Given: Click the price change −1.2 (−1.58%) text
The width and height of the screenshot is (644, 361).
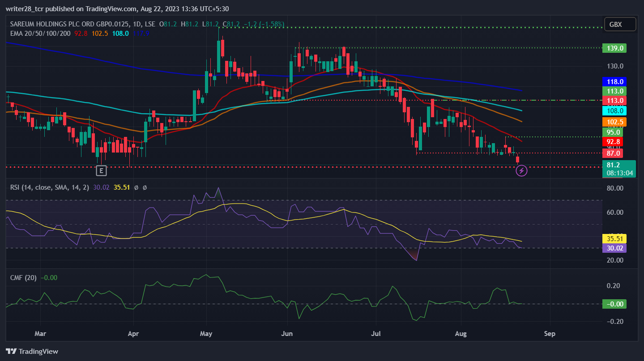Looking at the screenshot, I should click(264, 24).
